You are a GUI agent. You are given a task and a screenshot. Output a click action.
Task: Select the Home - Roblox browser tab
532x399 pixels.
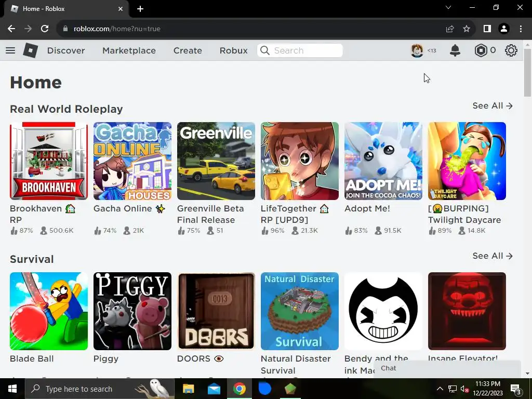coord(66,9)
